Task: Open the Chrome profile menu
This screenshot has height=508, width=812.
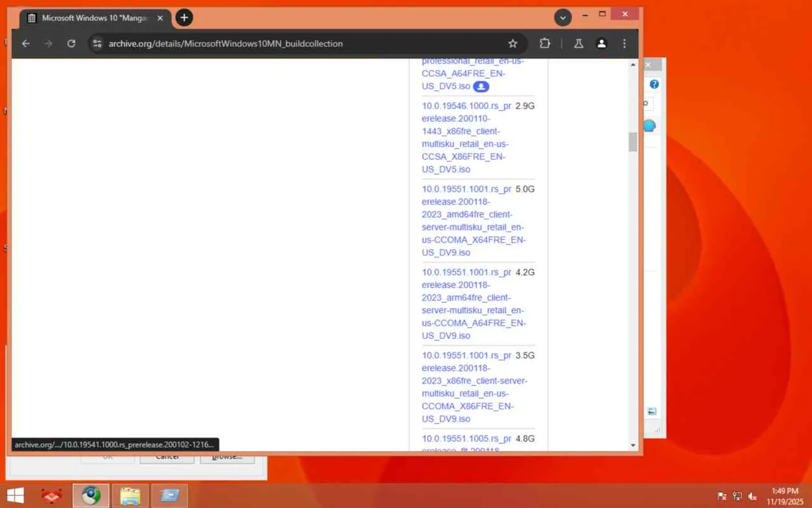Action: click(601, 43)
